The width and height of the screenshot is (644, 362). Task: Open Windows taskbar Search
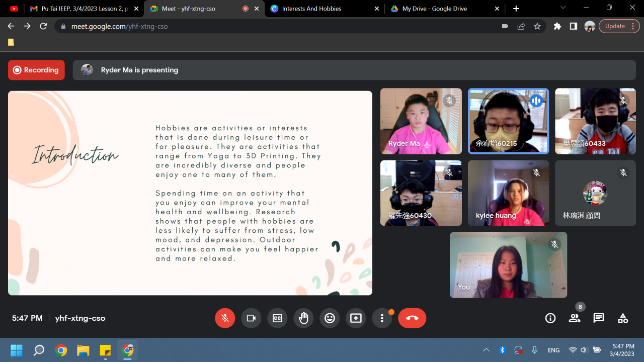coord(39,350)
